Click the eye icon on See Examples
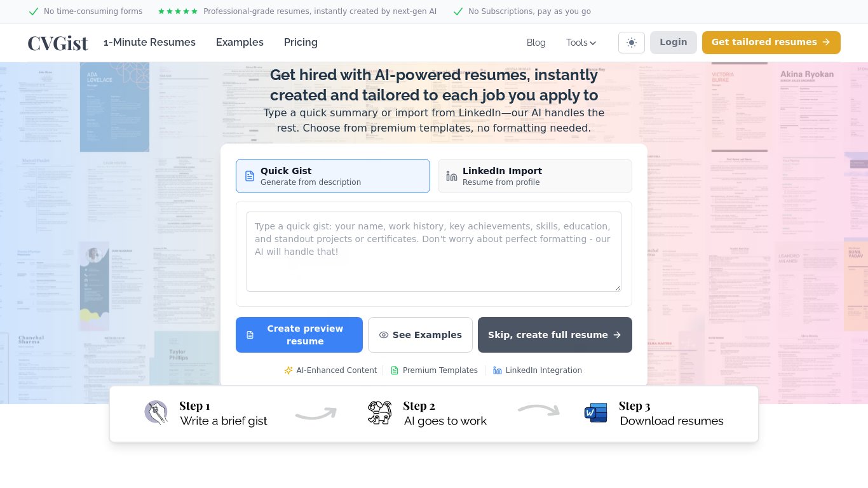The height and width of the screenshot is (488, 868). pos(383,335)
